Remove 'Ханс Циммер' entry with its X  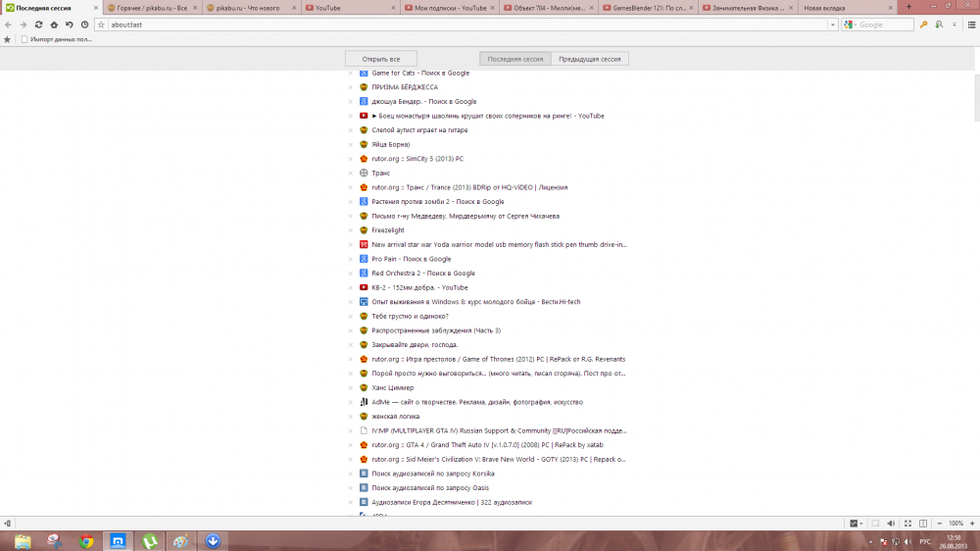tap(351, 388)
